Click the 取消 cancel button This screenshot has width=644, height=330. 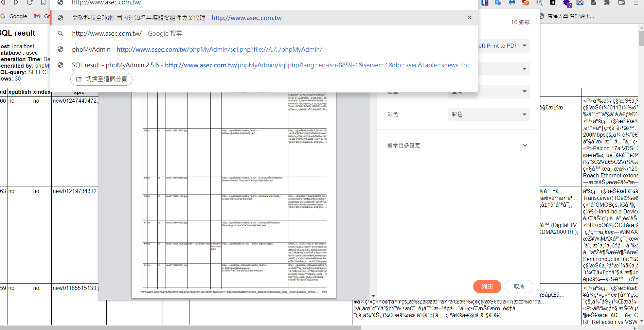click(x=519, y=286)
